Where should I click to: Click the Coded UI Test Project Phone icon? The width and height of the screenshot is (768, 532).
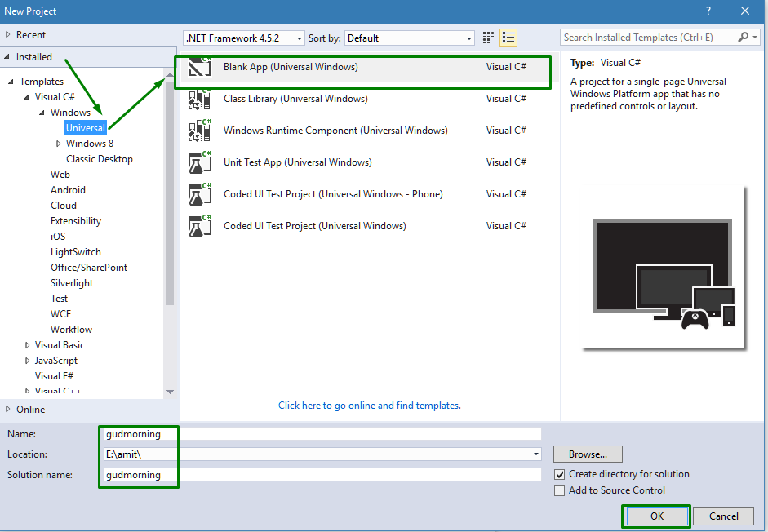pyautogui.click(x=200, y=194)
